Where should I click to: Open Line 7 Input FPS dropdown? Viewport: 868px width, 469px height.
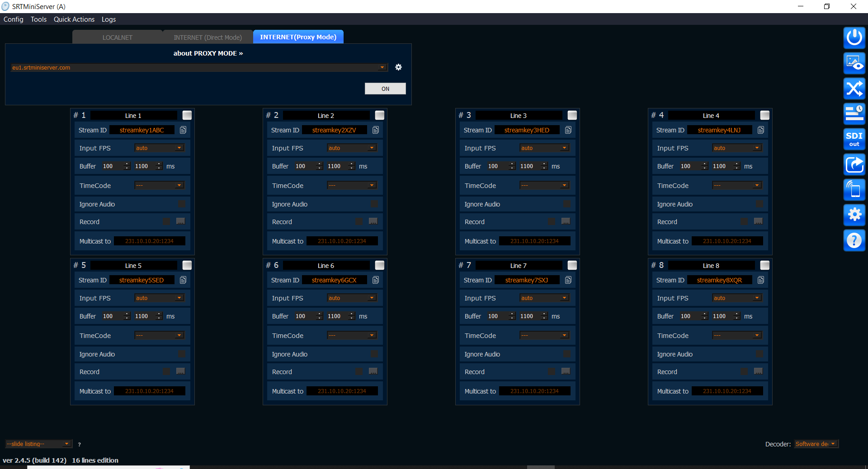544,298
